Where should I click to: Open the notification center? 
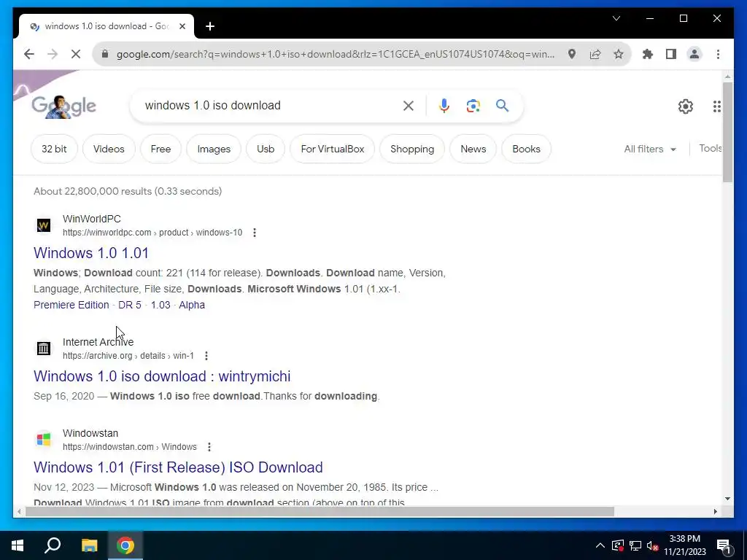(724, 546)
